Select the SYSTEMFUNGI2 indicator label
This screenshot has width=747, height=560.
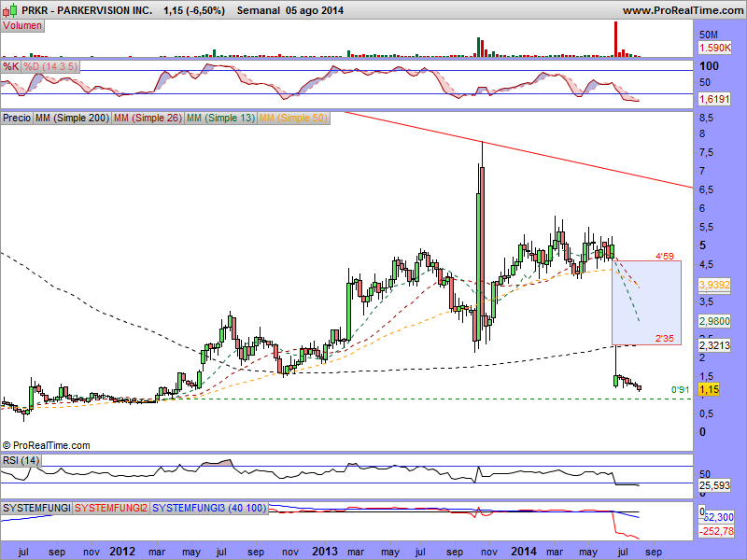[111, 508]
